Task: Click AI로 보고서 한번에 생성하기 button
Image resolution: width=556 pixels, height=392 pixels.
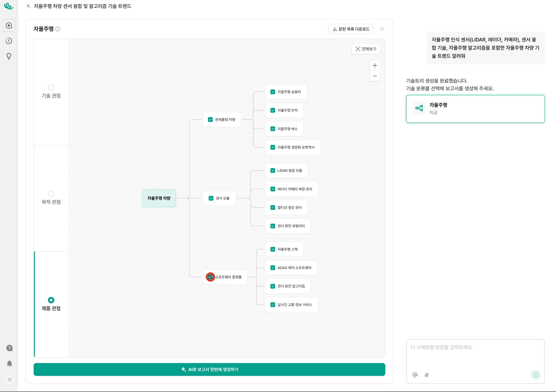Action: 209,369
